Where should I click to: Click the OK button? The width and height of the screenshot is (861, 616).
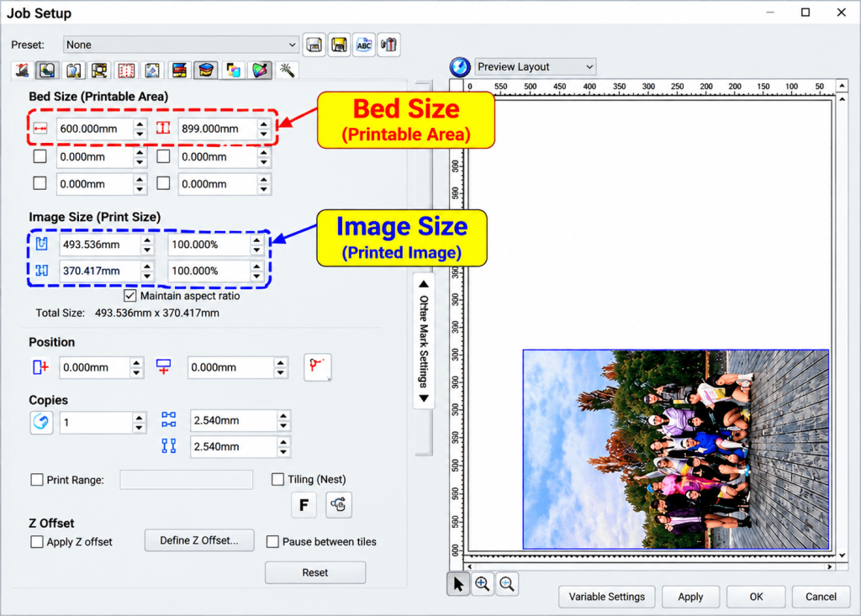pos(756,597)
